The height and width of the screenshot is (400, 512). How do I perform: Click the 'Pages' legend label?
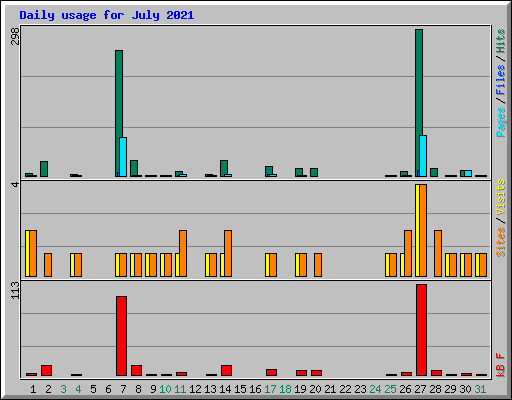click(500, 122)
